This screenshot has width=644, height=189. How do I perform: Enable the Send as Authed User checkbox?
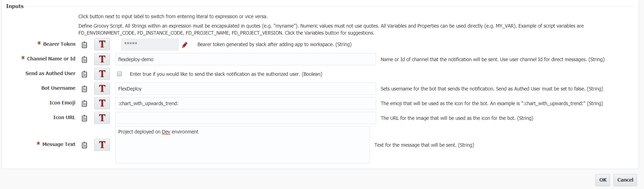point(119,74)
